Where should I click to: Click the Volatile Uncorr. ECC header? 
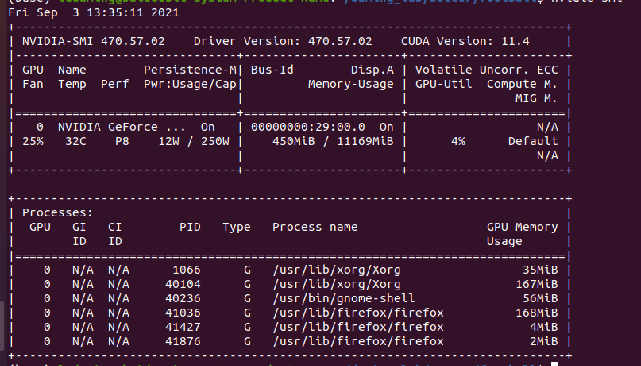tap(486, 70)
